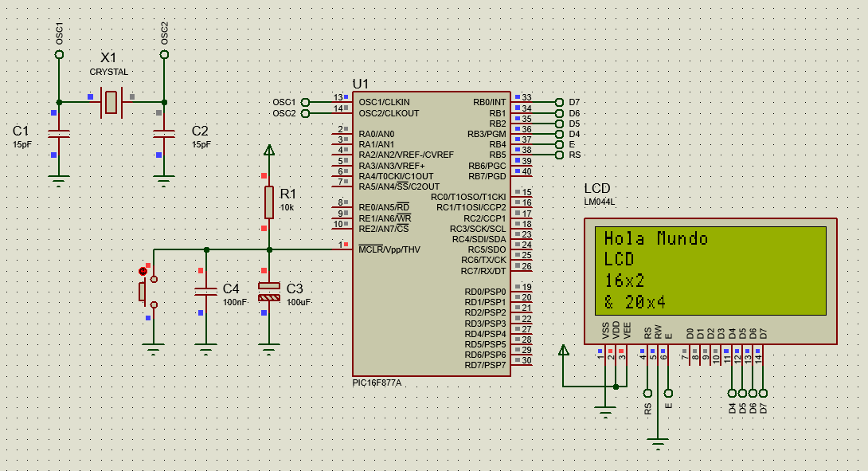
Task: Select the U1 reference label
Action: click(x=361, y=84)
